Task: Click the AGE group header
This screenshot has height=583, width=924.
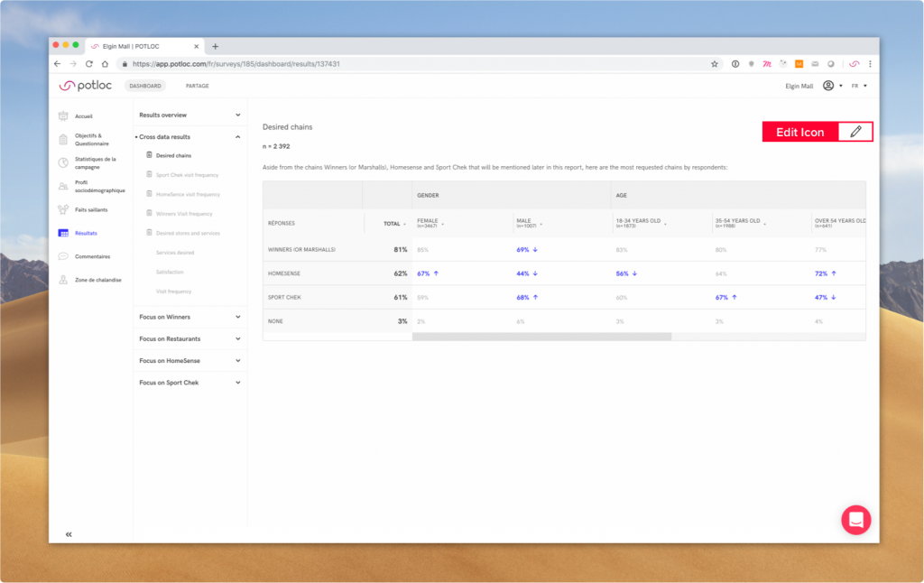Action: coord(621,195)
